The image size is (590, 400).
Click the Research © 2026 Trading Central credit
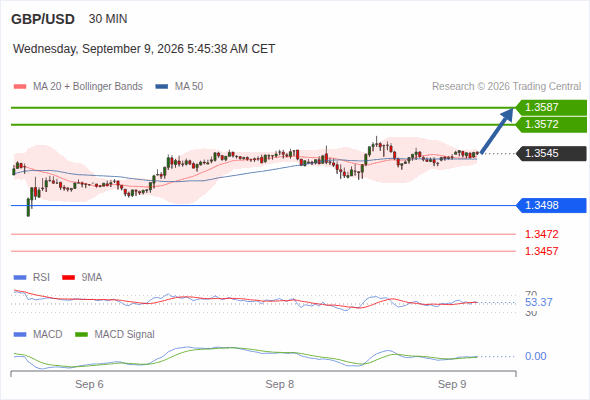coord(506,87)
